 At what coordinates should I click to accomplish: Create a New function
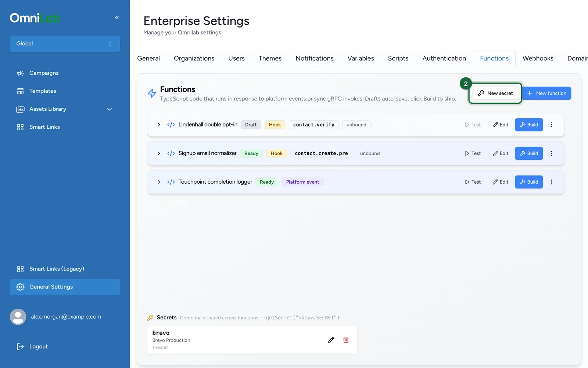[x=547, y=93]
